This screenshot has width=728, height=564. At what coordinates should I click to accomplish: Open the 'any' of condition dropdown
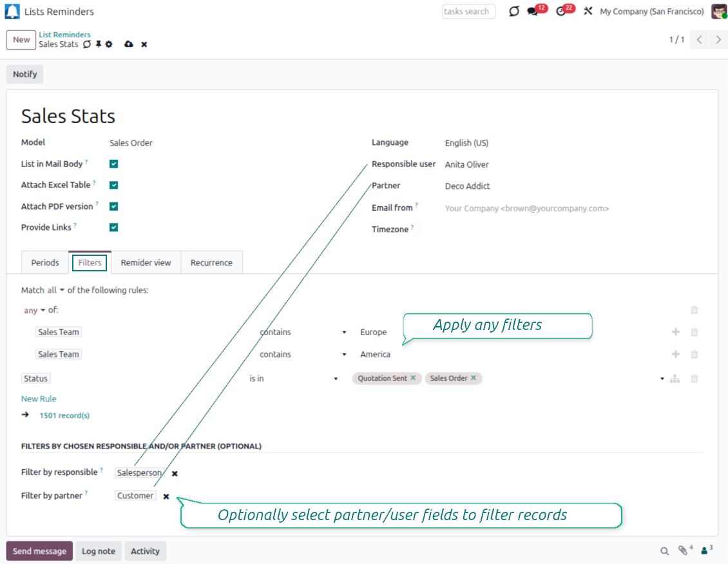[35, 311]
